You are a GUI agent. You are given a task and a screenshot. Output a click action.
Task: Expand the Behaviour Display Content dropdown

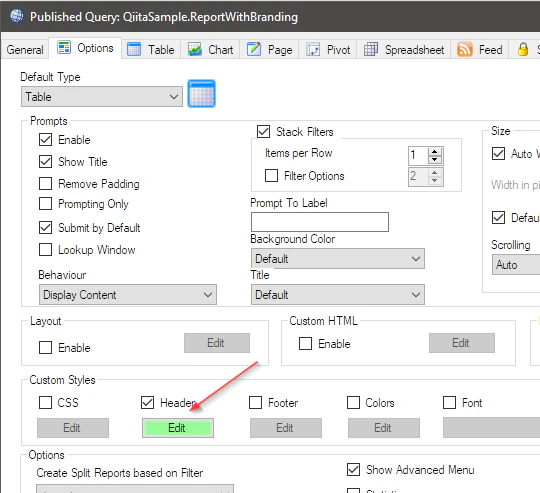[128, 295]
